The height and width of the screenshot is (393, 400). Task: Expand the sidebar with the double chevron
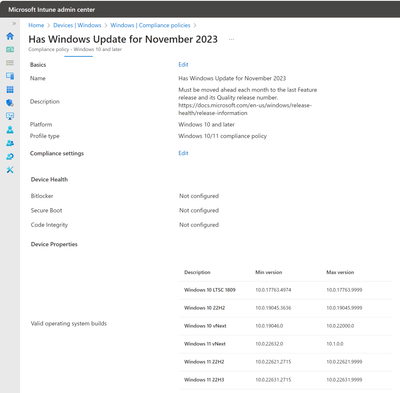pos(14,23)
